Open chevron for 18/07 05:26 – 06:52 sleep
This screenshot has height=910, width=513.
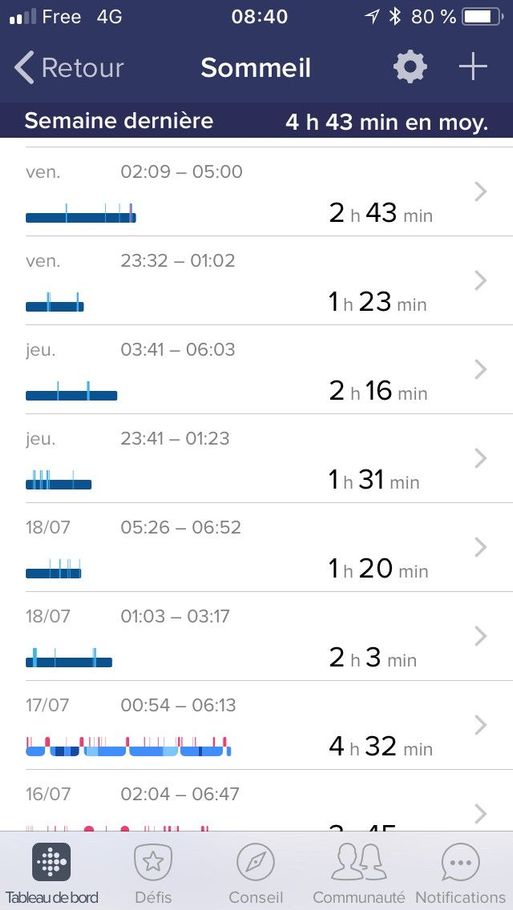481,547
